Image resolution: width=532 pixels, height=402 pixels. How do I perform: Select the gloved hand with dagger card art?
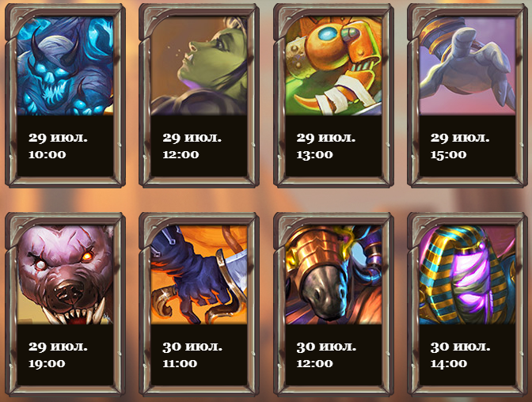coord(199,275)
